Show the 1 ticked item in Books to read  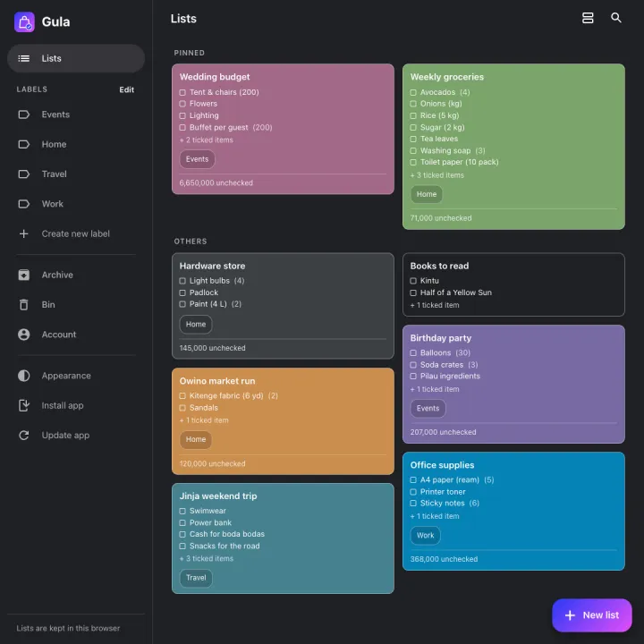(x=435, y=305)
